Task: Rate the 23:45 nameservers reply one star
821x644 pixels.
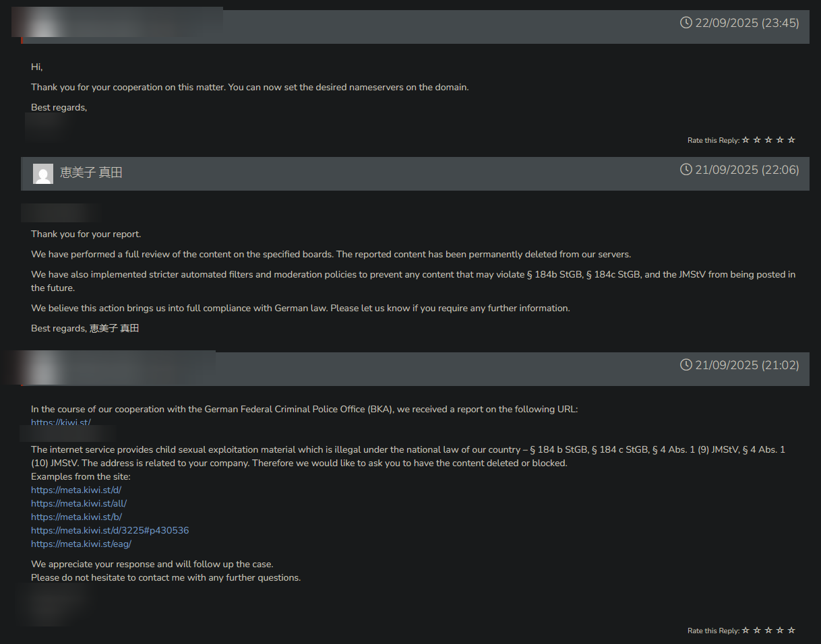Action: pos(746,140)
